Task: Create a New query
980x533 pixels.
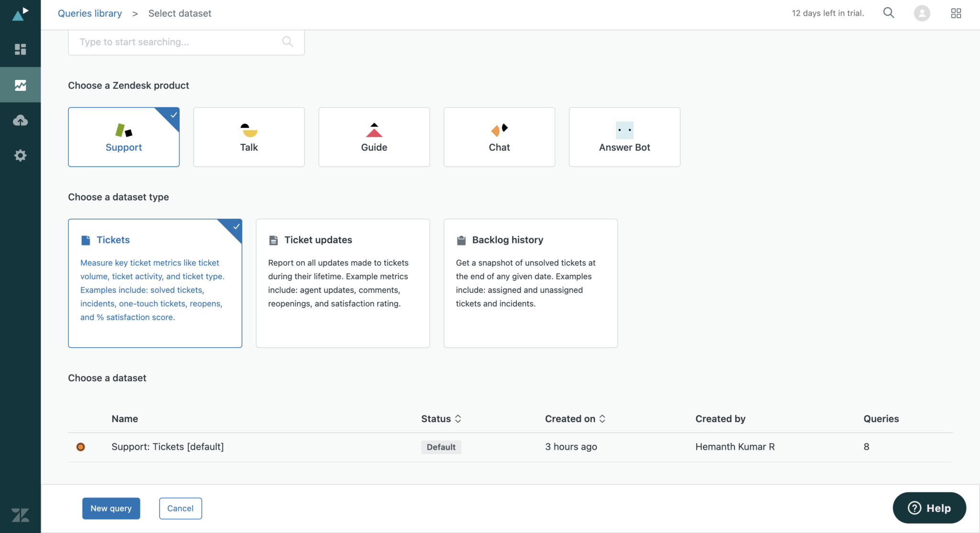Action: [111, 508]
